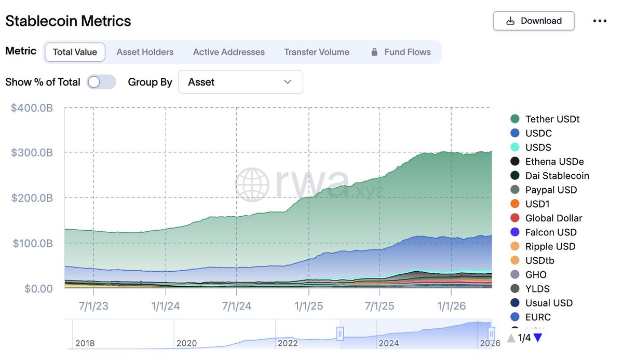This screenshot has width=623, height=364.
Task: Click the 7/1/23 x-axis date label
Action: coord(94,306)
